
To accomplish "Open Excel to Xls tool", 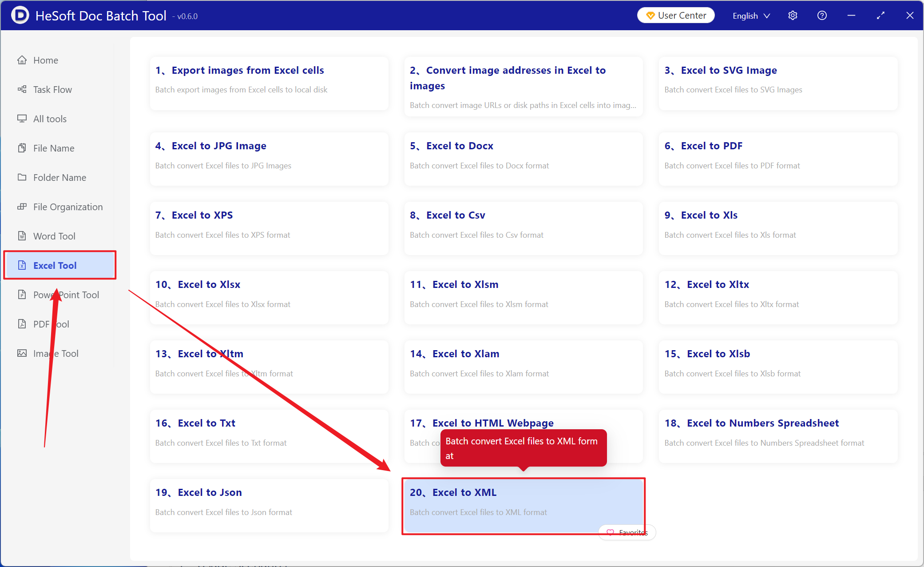I will pyautogui.click(x=778, y=228).
